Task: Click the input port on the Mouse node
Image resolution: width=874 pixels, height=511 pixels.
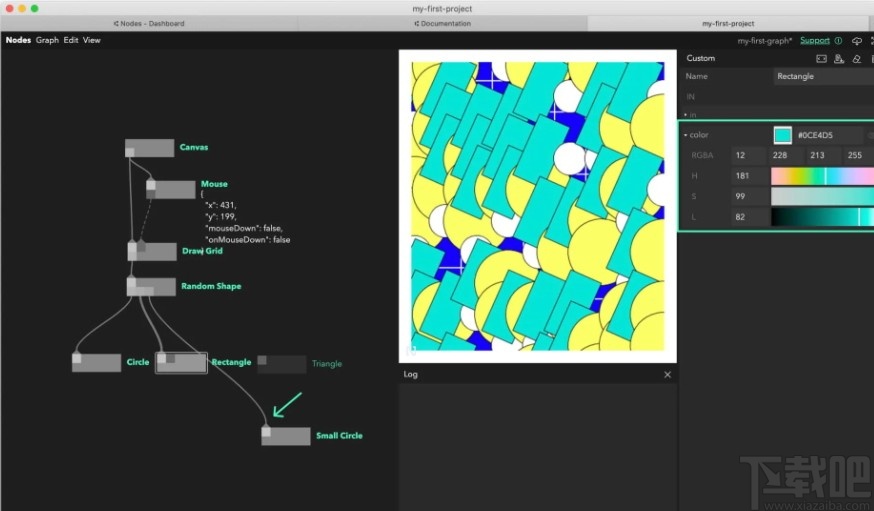Action: pyautogui.click(x=150, y=184)
